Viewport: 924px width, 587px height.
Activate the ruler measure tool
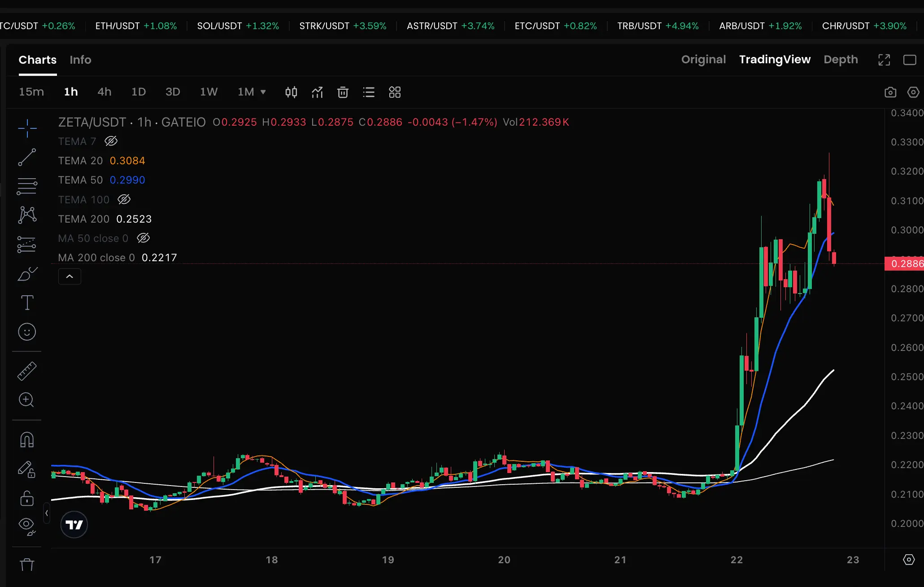coord(27,371)
